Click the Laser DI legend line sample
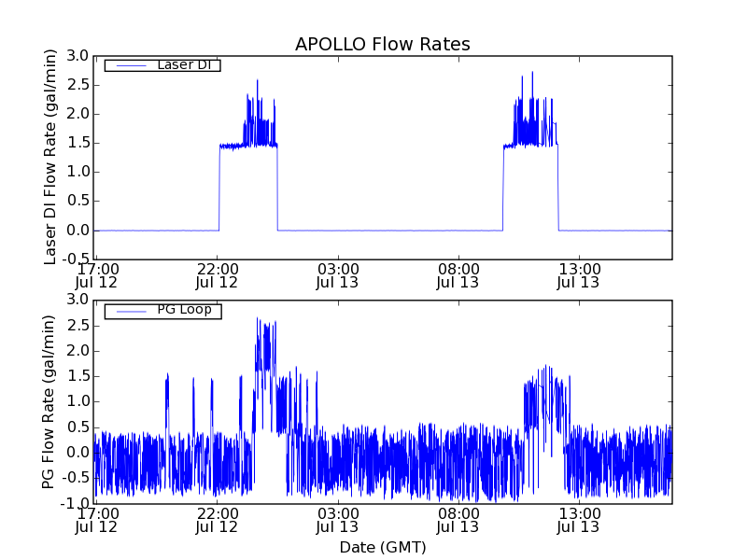Viewport: 747px width, 560px height. (131, 65)
